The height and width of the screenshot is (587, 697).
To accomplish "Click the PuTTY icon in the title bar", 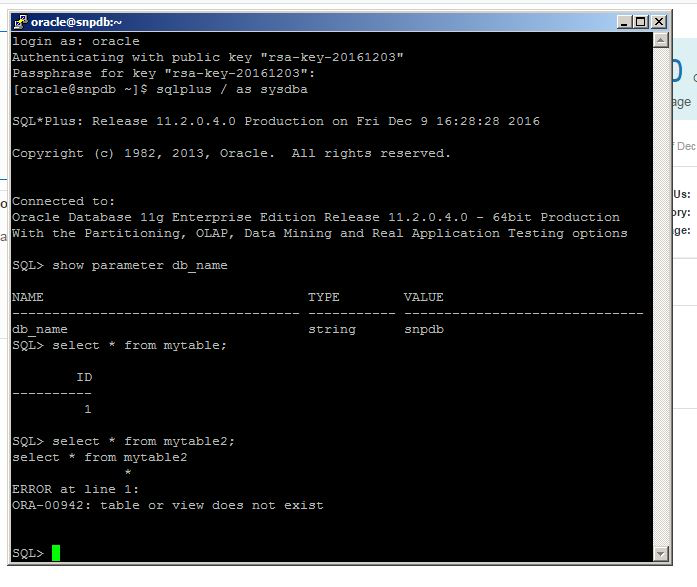I will [x=19, y=21].
